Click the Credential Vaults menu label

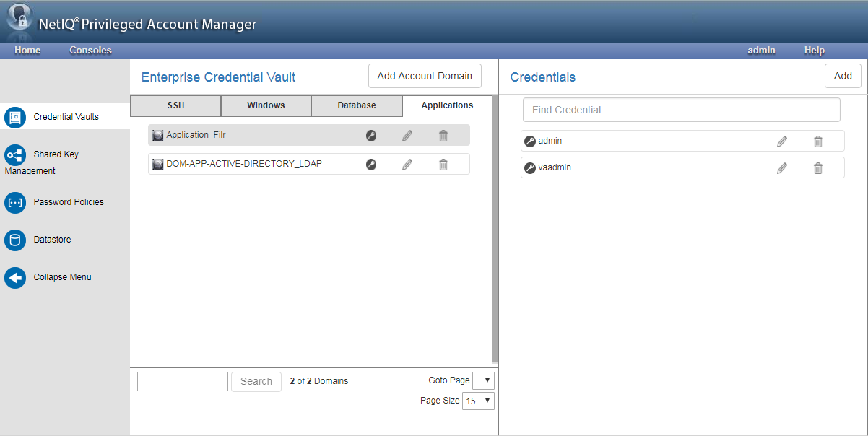(66, 117)
